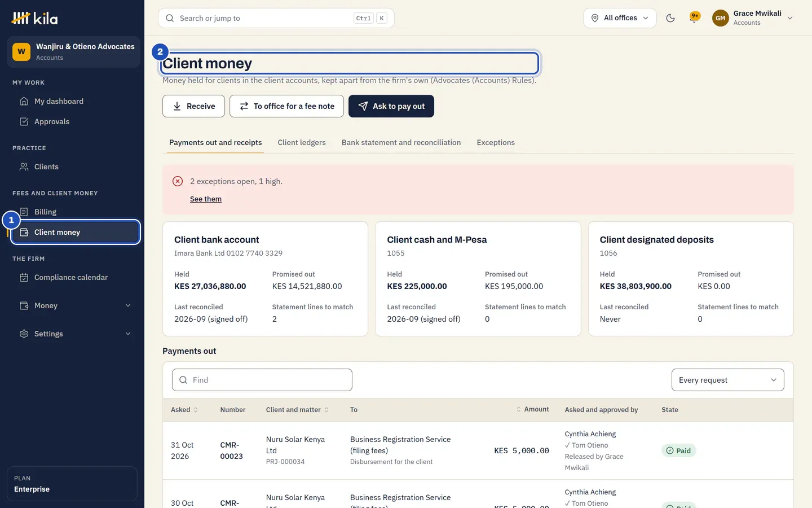Viewport: 812px width, 508px height.
Task: Sort by the Amount column
Action: pyautogui.click(x=532, y=409)
